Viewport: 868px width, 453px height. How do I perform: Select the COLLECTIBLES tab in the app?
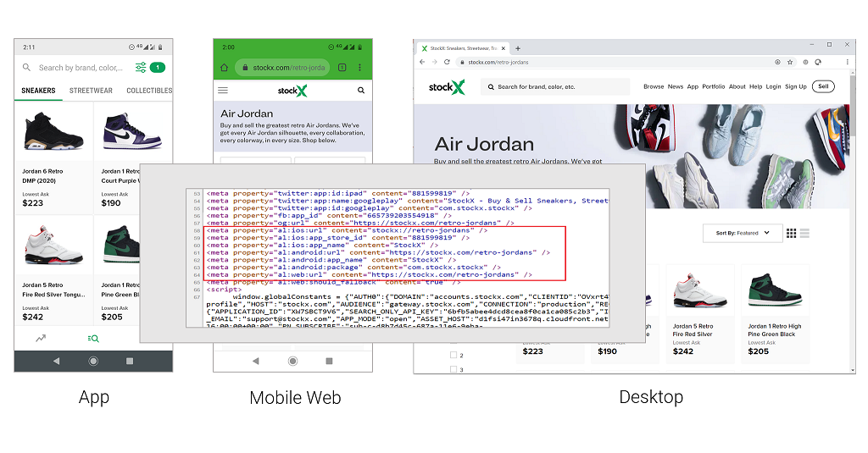tap(149, 91)
